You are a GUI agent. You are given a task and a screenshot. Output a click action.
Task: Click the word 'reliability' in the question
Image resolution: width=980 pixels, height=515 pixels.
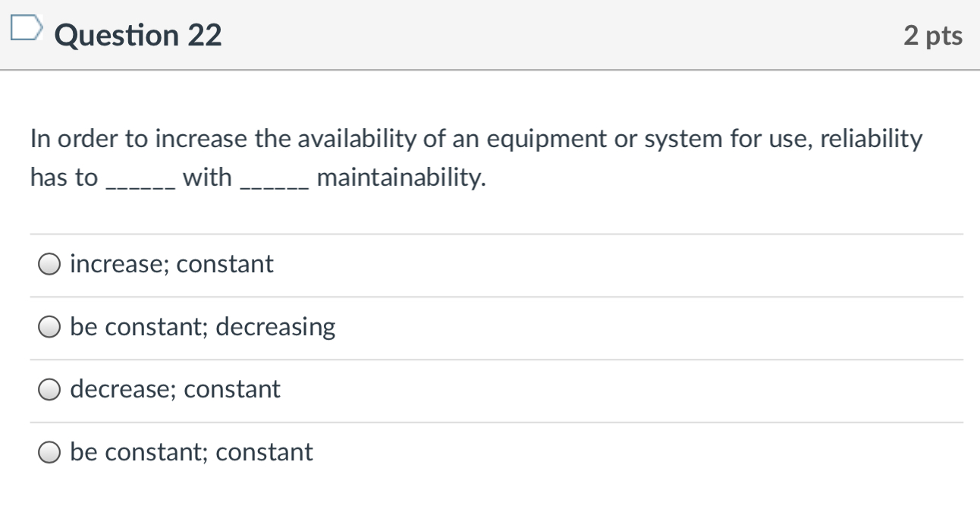tap(872, 138)
